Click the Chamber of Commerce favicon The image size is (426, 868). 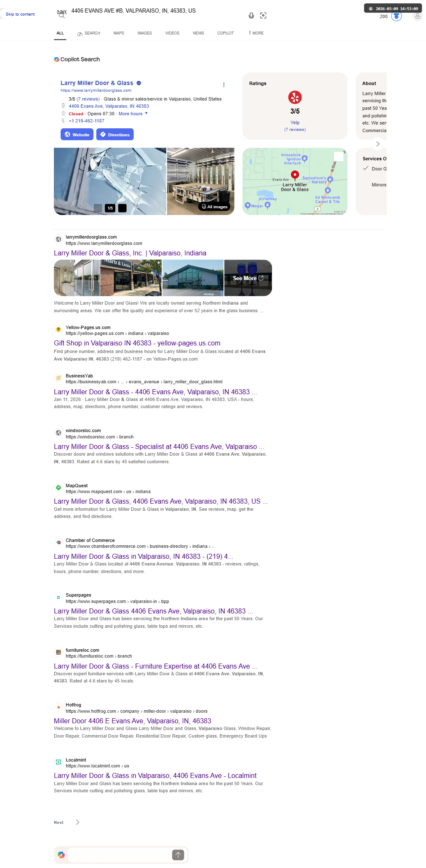click(x=59, y=542)
